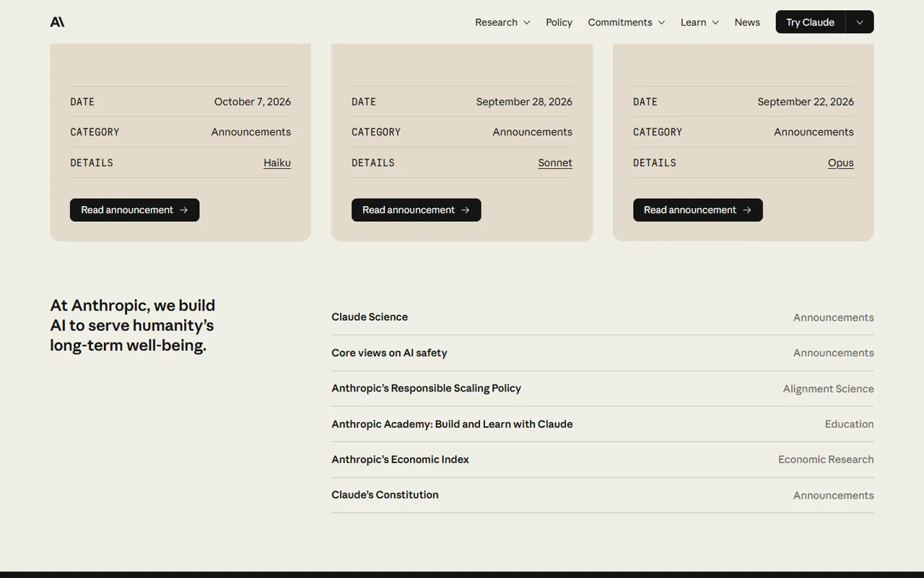Select the September 22, 2026 date text
Screen dimensions: 924x578
806,102
